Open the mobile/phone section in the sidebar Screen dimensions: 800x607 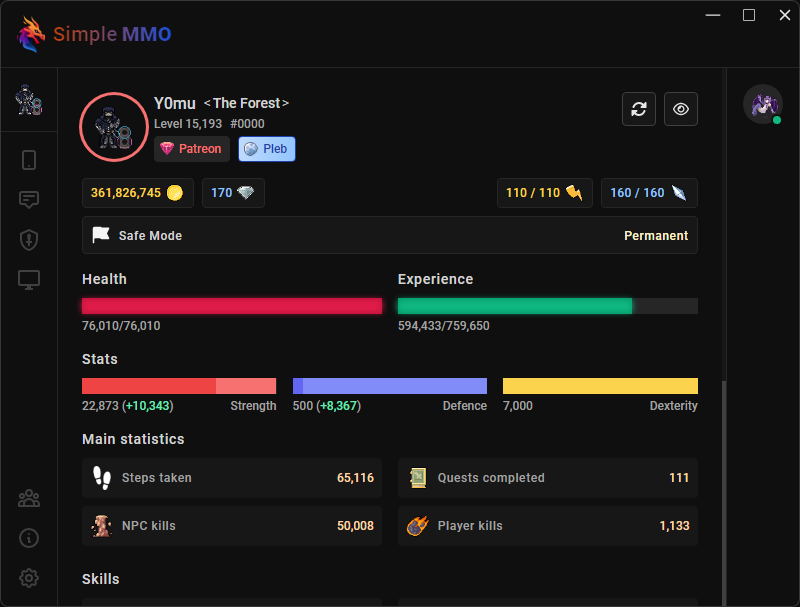tap(29, 159)
